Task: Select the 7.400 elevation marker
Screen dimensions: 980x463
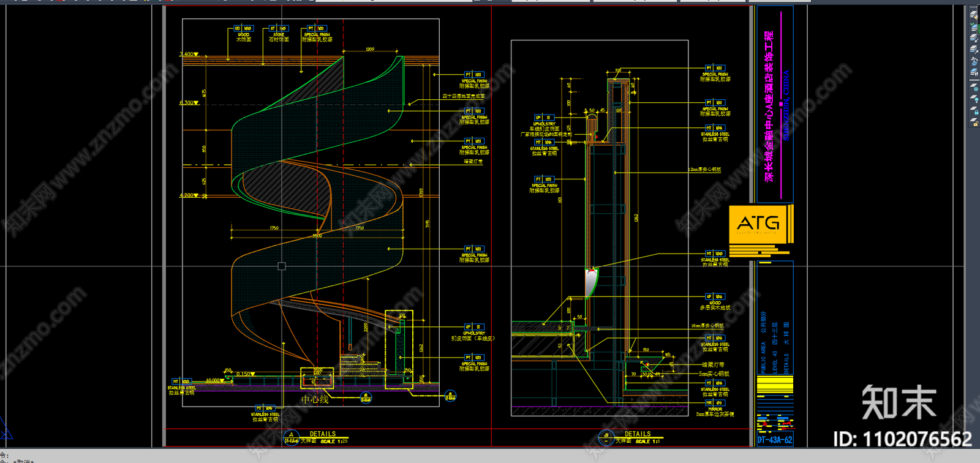Action: [188, 55]
